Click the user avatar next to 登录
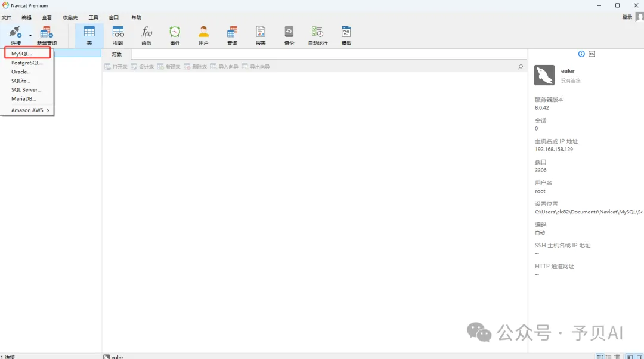This screenshot has height=359, width=644. pyautogui.click(x=639, y=17)
